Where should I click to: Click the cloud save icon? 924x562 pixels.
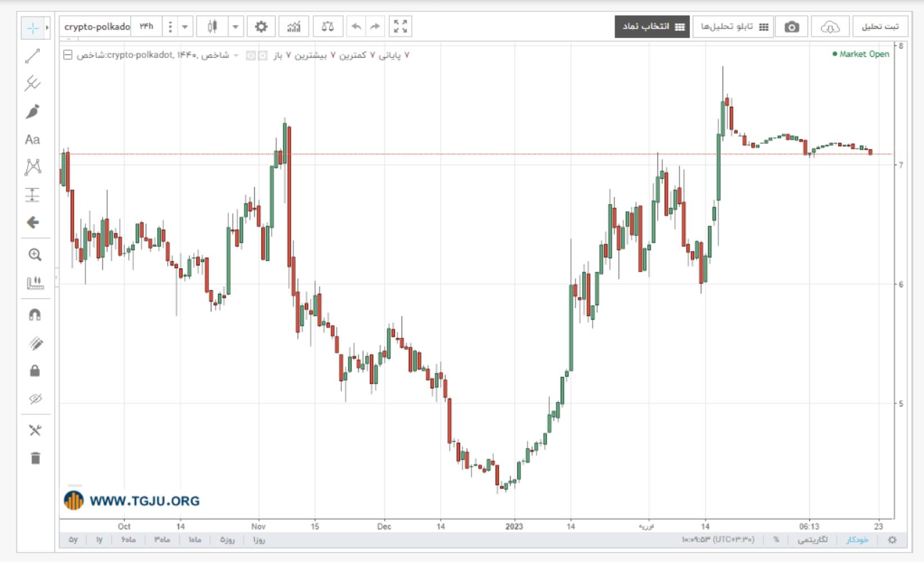(x=830, y=27)
